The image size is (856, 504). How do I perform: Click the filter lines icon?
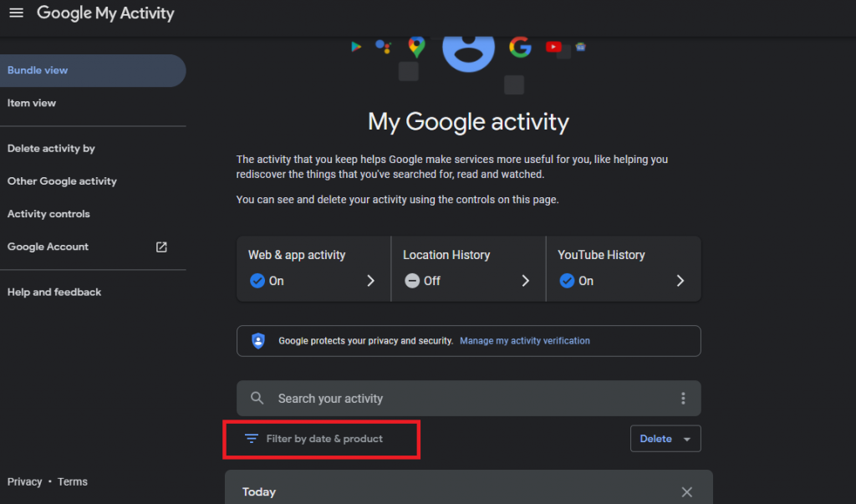click(251, 439)
